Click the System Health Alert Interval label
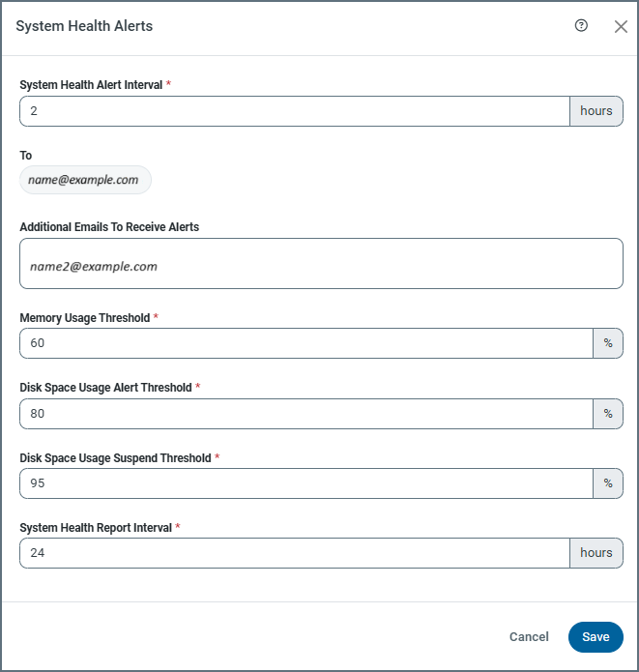 point(91,84)
